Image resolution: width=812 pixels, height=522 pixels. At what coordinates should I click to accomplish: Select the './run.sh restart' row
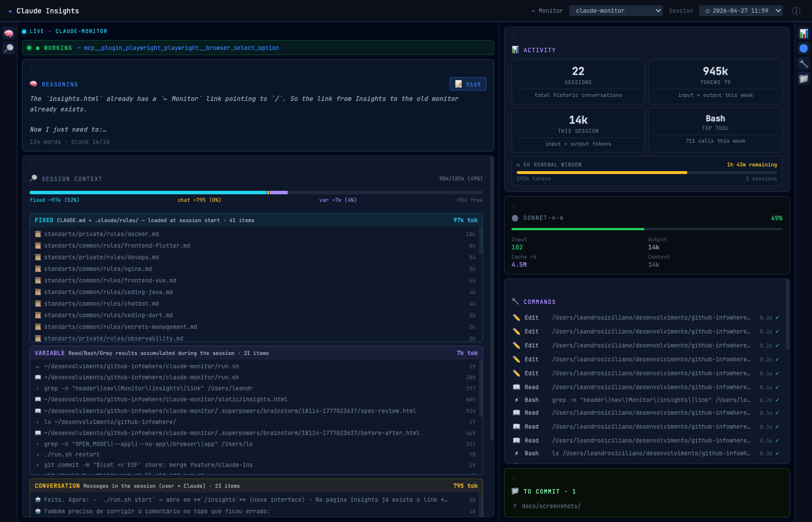click(x=255, y=455)
